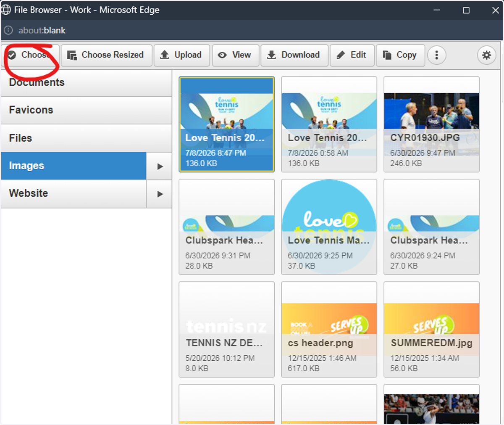Viewport: 504px width, 425px height.
Task: Click the 56.0 KB file size text
Action: (404, 368)
